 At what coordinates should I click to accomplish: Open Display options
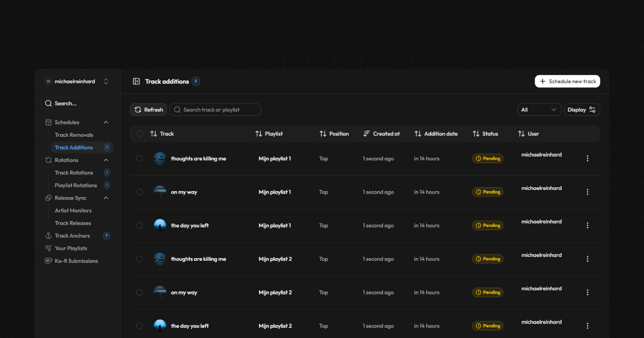point(582,109)
